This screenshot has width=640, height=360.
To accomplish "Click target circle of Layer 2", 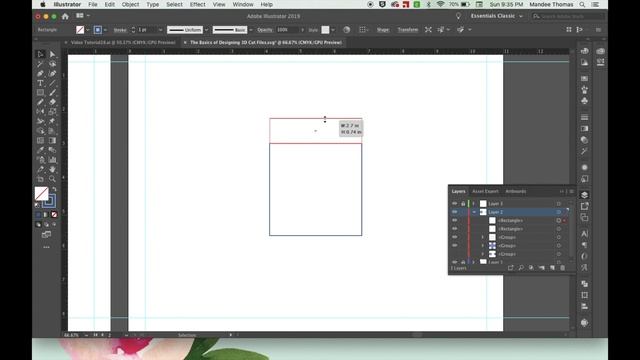I will tap(558, 212).
